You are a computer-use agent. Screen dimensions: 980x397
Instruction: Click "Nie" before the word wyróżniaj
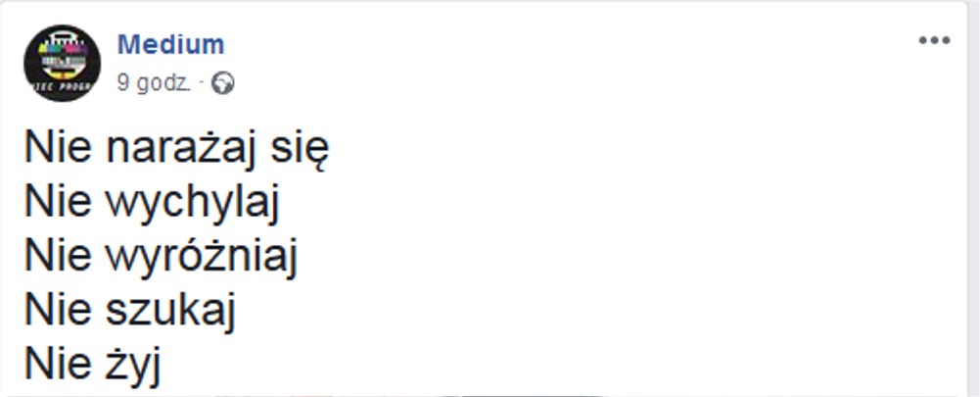click(x=58, y=258)
